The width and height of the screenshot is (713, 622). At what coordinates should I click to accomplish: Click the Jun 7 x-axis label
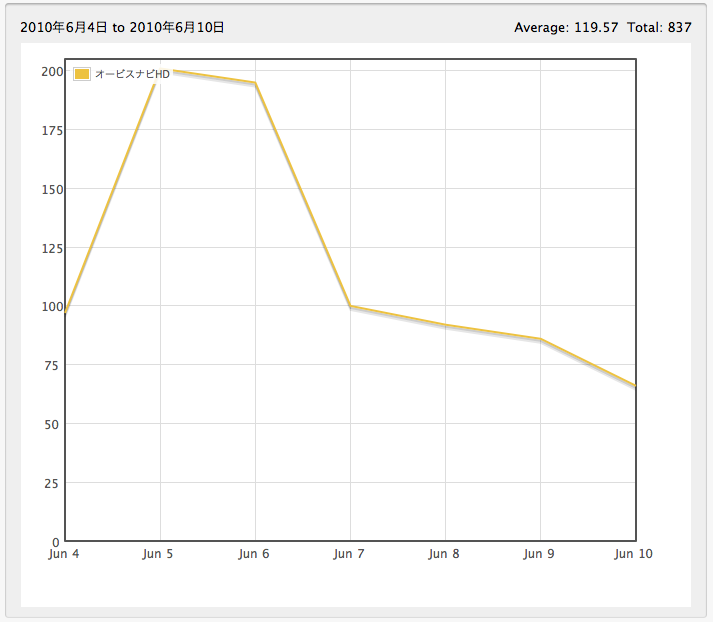click(x=349, y=554)
